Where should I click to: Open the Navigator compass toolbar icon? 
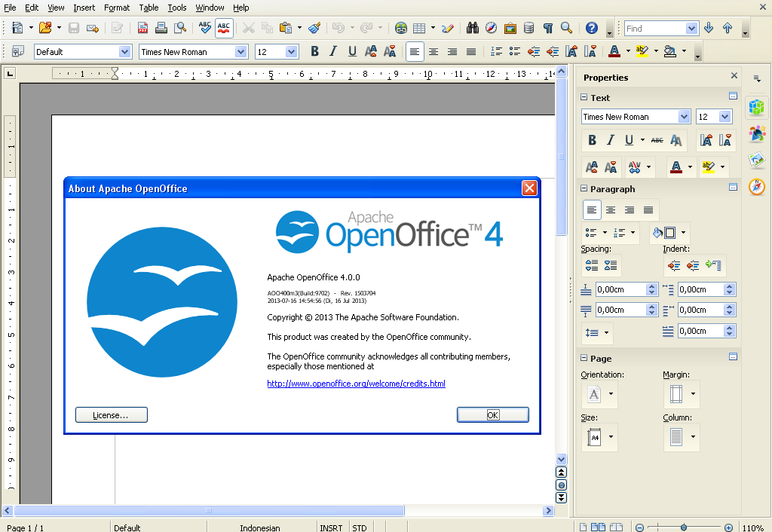(x=491, y=28)
